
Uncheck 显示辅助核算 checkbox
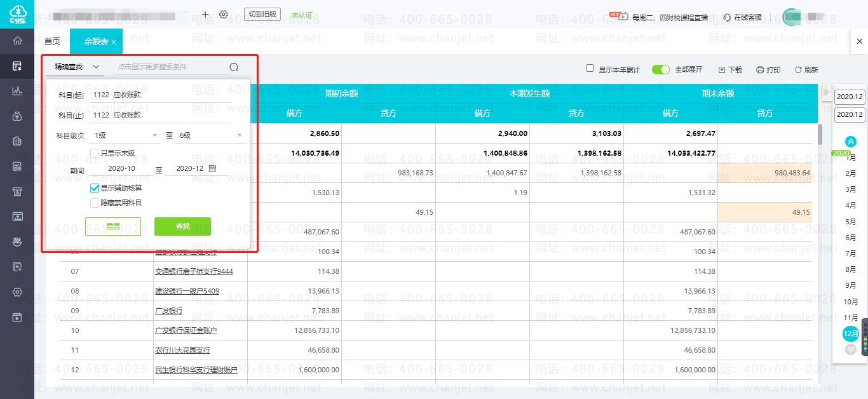[95, 188]
